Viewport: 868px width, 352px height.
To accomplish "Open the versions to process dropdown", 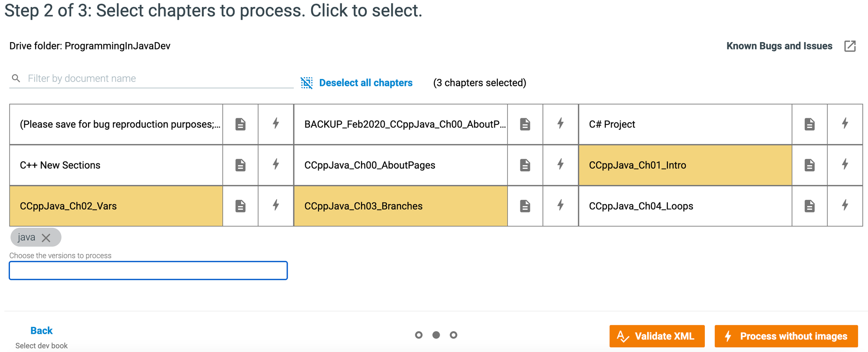I will pos(148,270).
